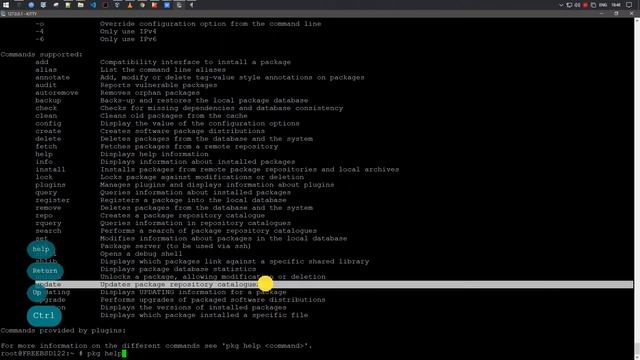
Task: Minimize the KiTTY terminal window
Action: coord(601,14)
